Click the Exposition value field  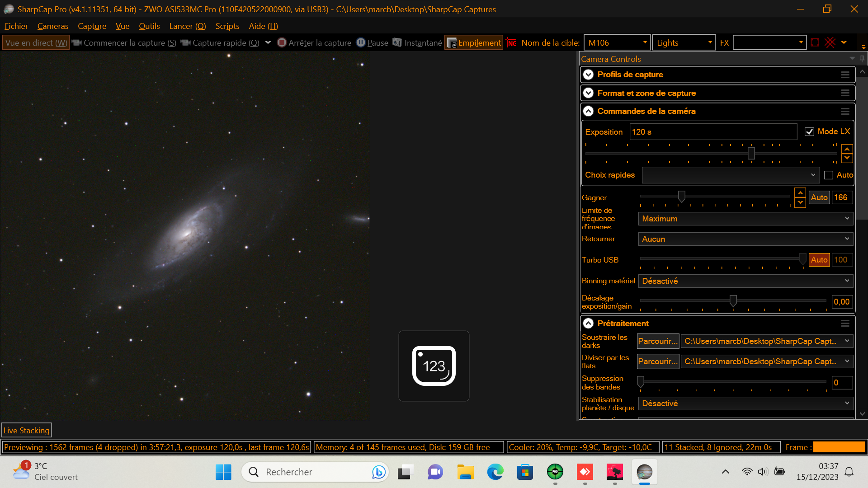click(x=713, y=132)
